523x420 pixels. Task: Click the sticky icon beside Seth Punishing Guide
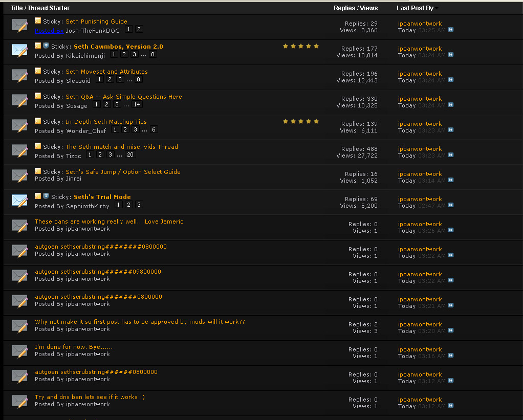[x=38, y=21]
